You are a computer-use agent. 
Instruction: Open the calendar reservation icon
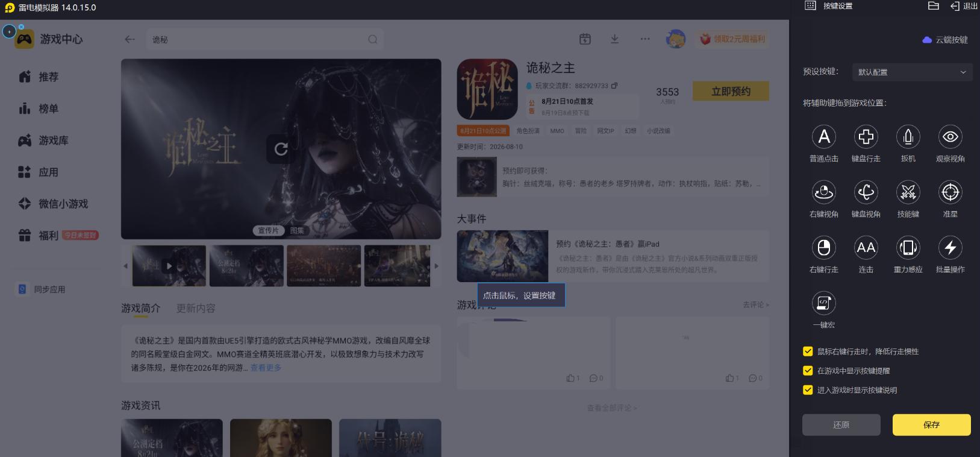click(x=585, y=39)
